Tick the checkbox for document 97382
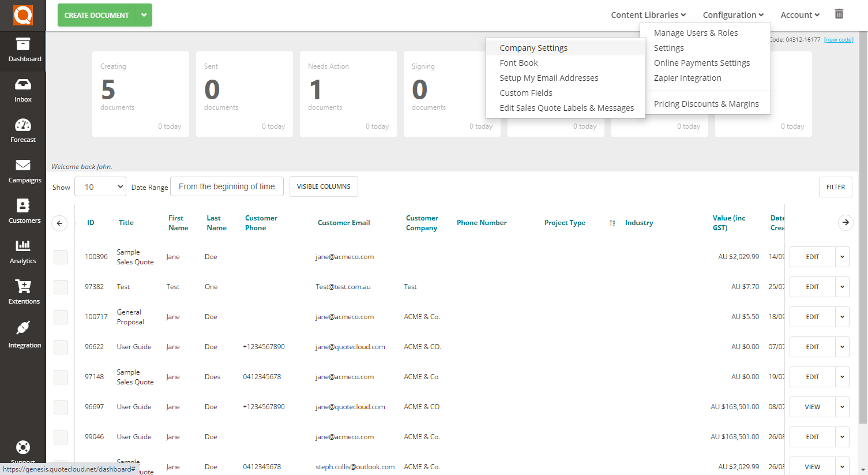This screenshot has width=868, height=475. click(61, 287)
